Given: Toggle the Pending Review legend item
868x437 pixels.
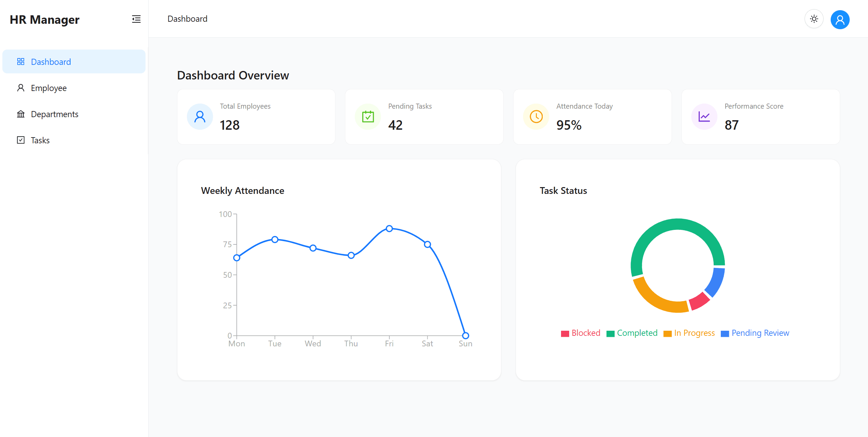Looking at the screenshot, I should point(755,333).
